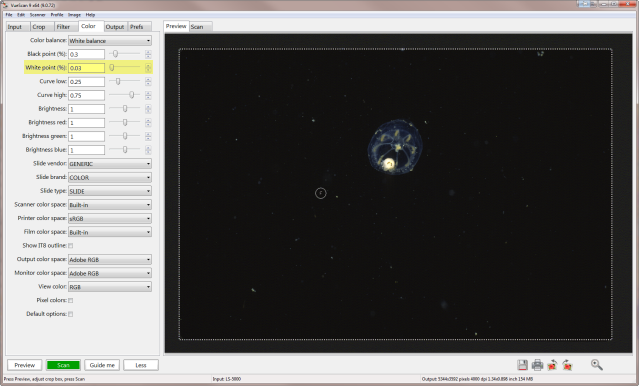The height and width of the screenshot is (386, 639).
Task: Rotate image left icon
Action: [553, 365]
